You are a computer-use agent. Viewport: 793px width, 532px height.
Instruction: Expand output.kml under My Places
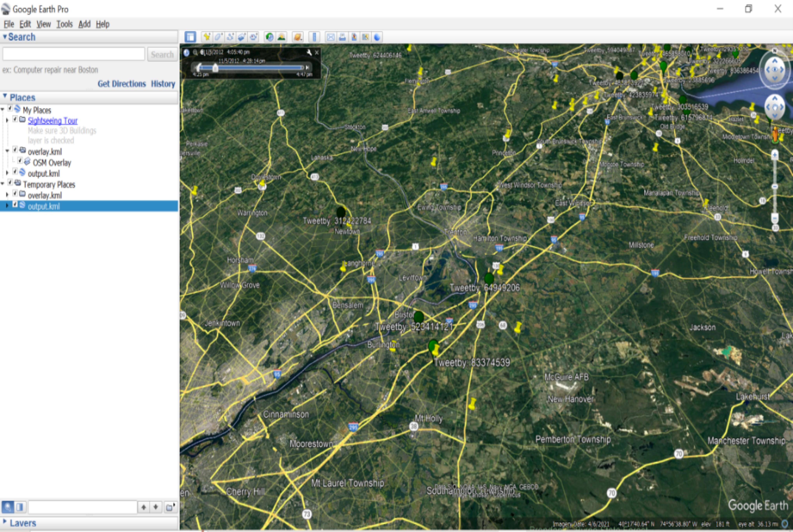[x=7, y=173]
